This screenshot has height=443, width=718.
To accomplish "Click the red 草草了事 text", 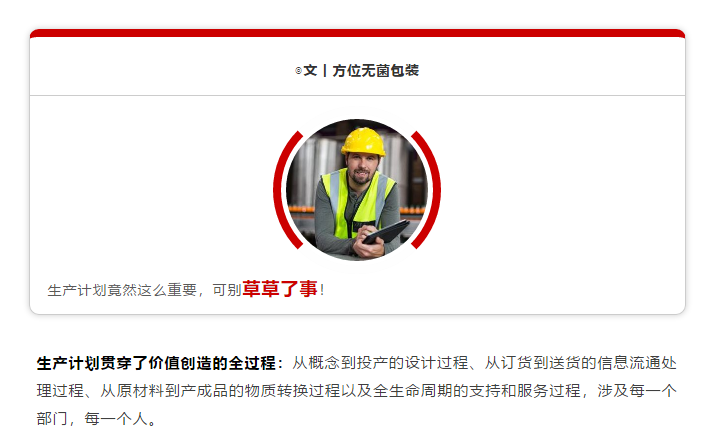I will pos(280,289).
